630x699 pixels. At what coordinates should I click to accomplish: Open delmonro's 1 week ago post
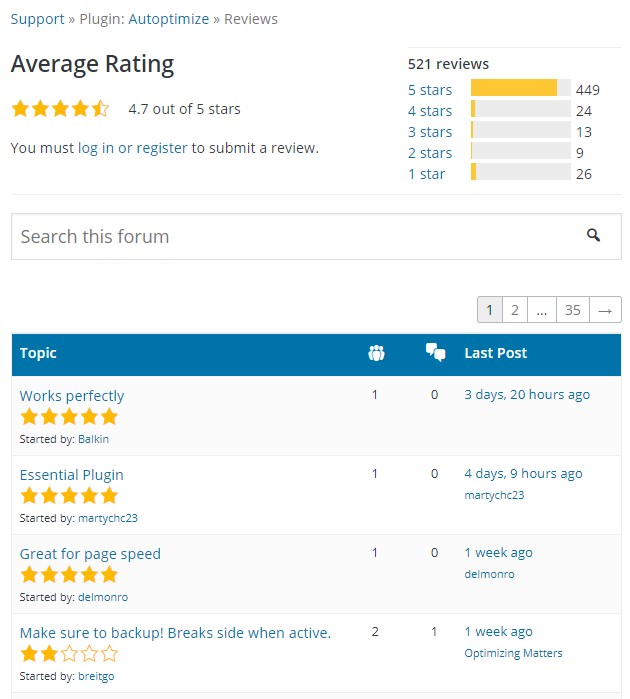tap(498, 552)
